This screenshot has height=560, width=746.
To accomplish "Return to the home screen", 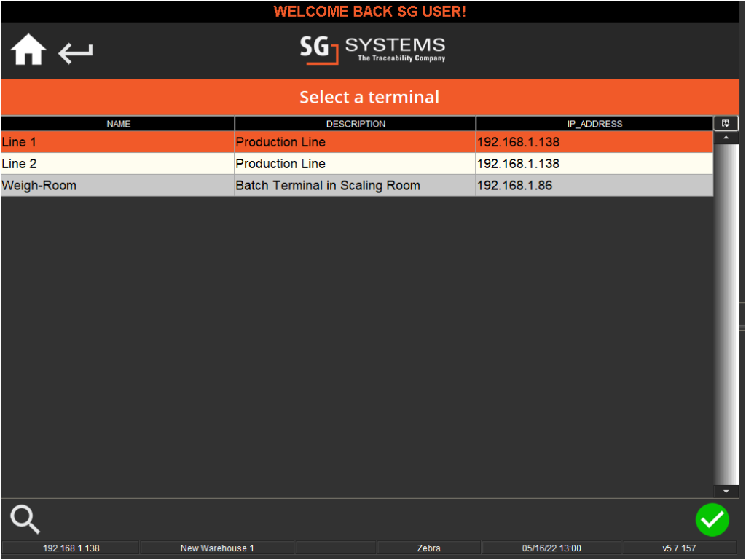I will (x=27, y=50).
